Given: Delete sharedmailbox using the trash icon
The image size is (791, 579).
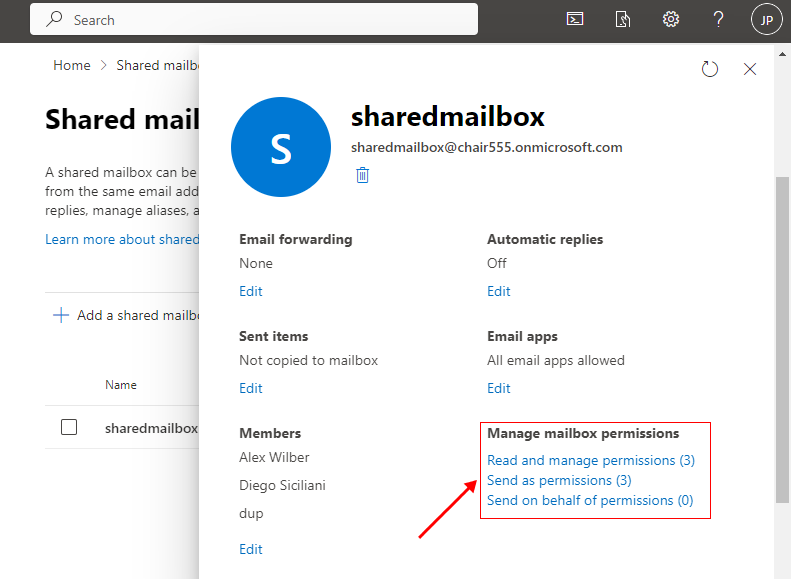Looking at the screenshot, I should click(362, 175).
